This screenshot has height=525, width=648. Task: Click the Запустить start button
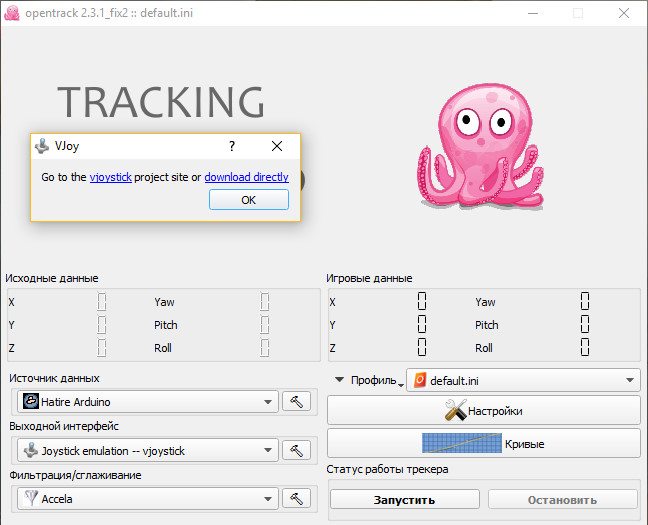click(405, 500)
